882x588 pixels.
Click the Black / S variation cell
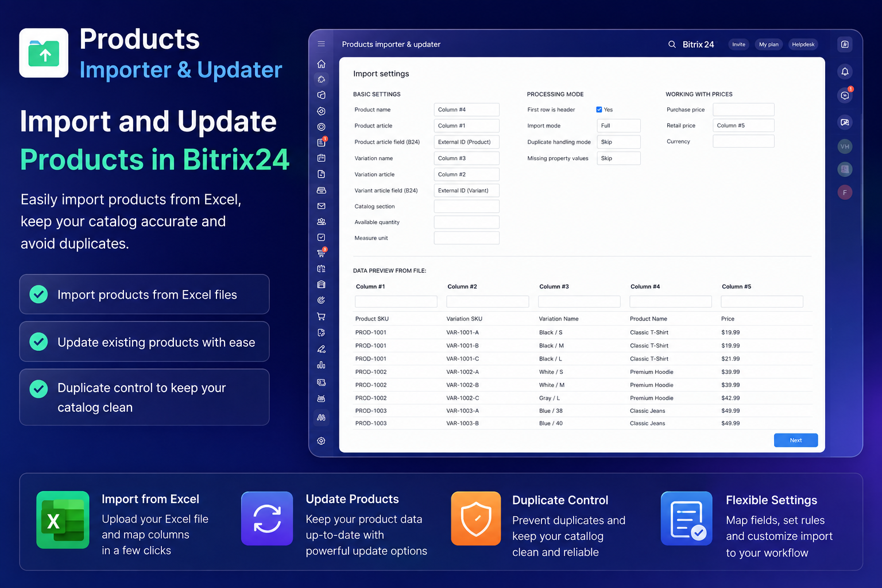click(x=551, y=332)
